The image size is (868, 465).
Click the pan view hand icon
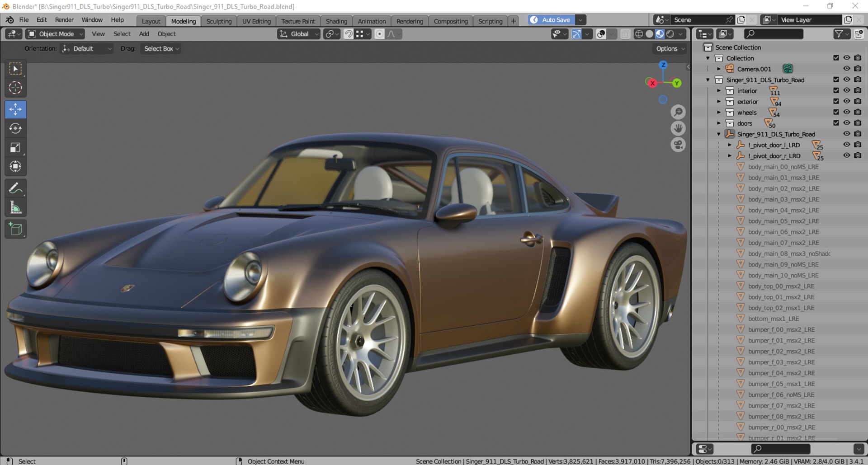pyautogui.click(x=678, y=128)
